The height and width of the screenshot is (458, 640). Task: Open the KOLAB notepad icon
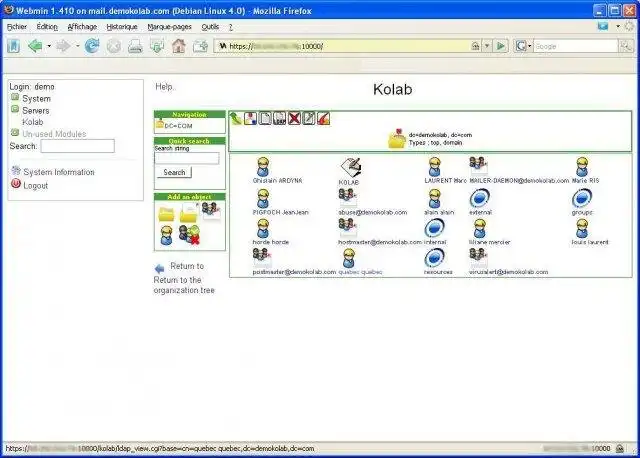pyautogui.click(x=351, y=167)
